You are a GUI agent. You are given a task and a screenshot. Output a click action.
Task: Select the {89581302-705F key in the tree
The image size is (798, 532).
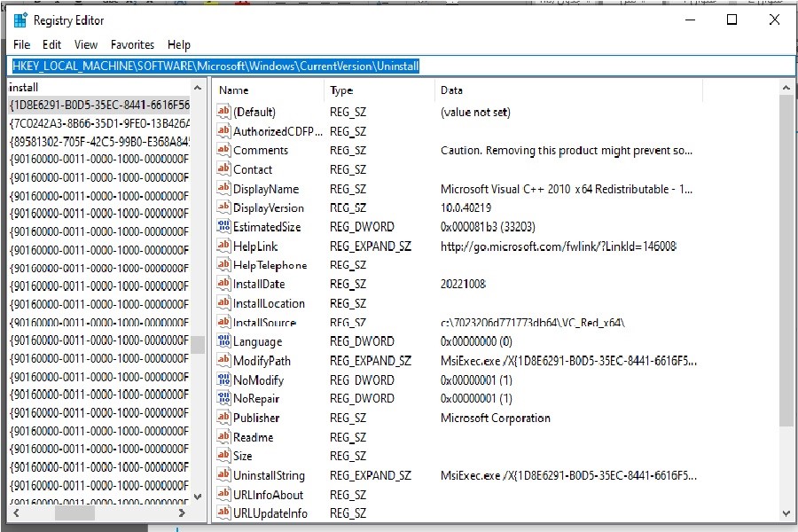[99, 141]
